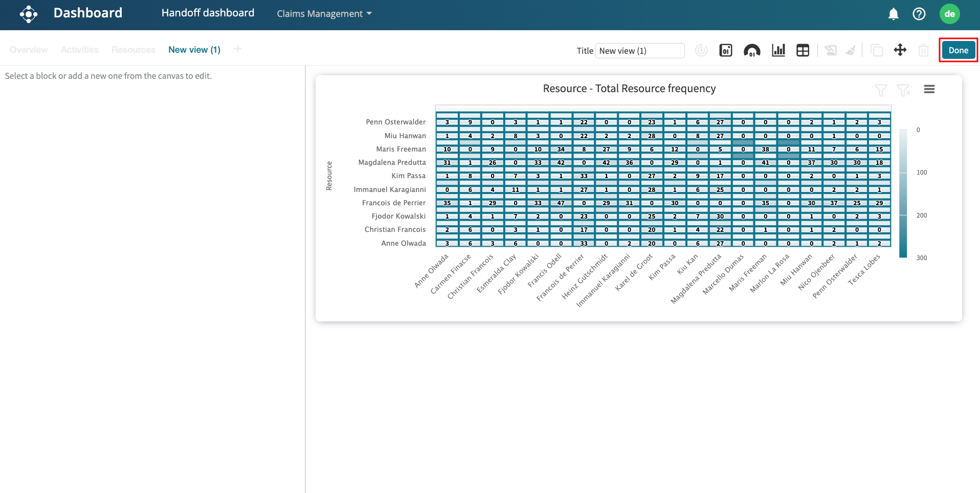Click the Title input field

pos(639,51)
